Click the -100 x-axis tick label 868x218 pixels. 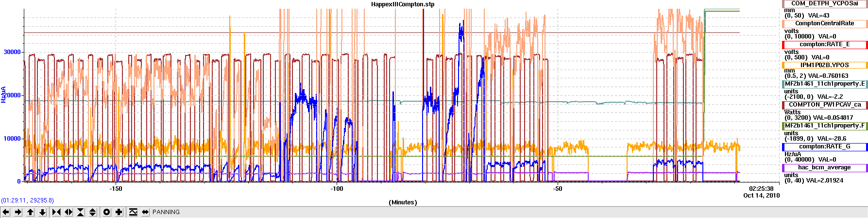[x=337, y=189]
